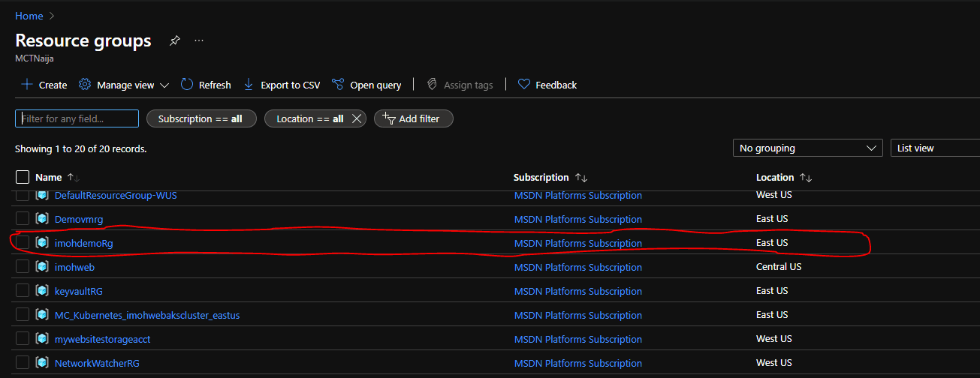Edit the Subscription == all filter
Image resolution: width=980 pixels, height=378 pixels.
click(201, 118)
